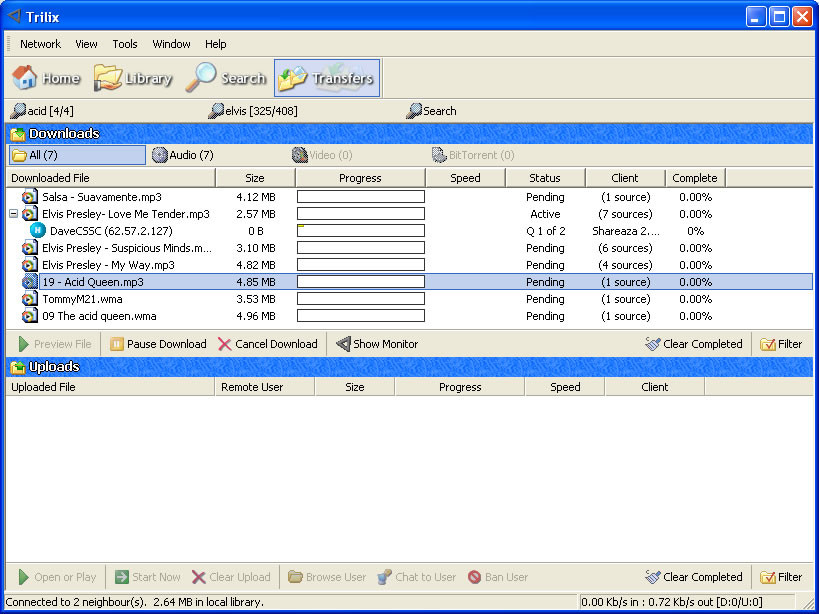
Task: Click the 19 - Acid Queen.mp3 file icon
Action: pos(30,281)
